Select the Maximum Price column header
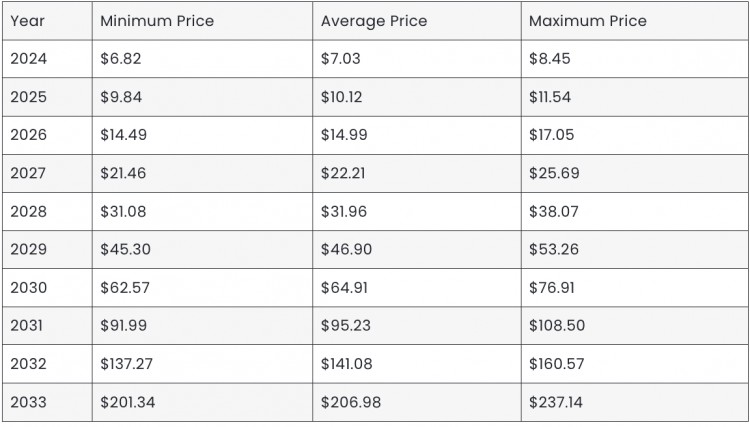Screen dimensions: 750x427 point(635,21)
